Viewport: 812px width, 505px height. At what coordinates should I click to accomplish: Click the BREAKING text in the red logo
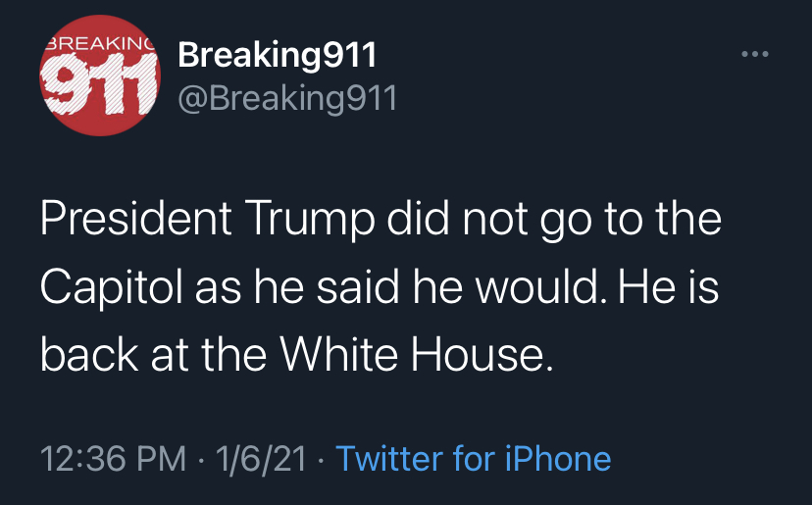pyautogui.click(x=101, y=44)
